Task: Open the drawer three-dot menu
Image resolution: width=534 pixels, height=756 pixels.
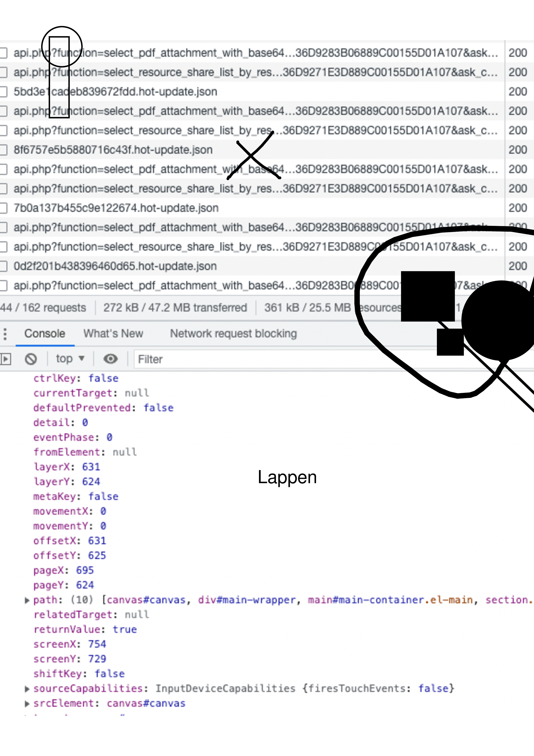Action: [x=5, y=334]
